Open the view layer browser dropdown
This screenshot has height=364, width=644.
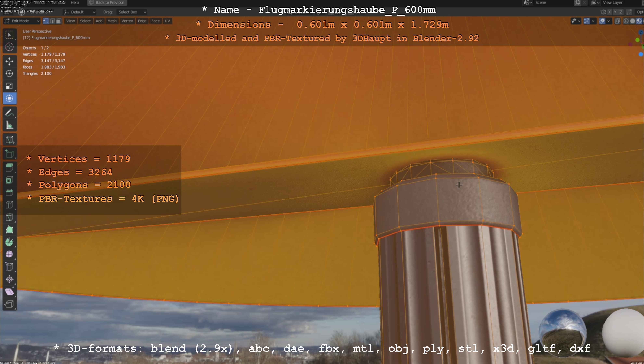[595, 2]
